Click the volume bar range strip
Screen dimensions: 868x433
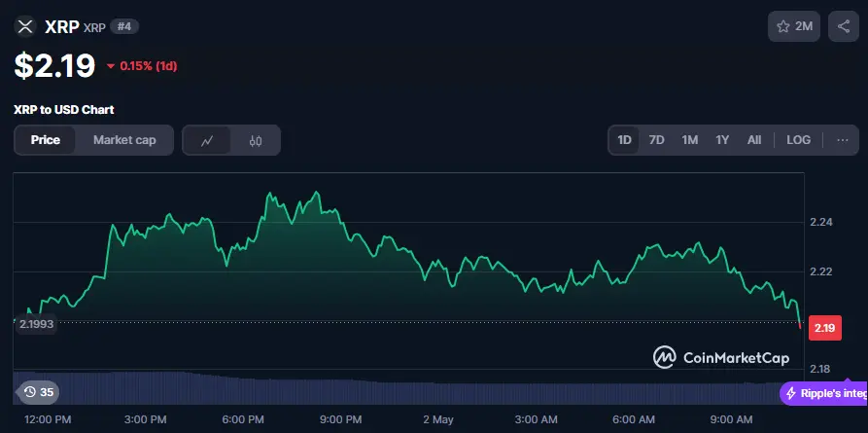tap(408, 387)
